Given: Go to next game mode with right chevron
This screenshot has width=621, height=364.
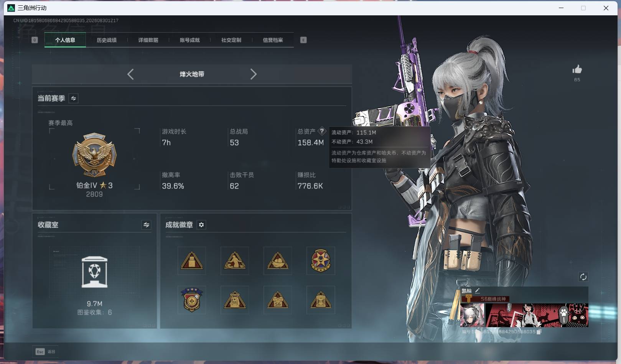Looking at the screenshot, I should (x=253, y=74).
